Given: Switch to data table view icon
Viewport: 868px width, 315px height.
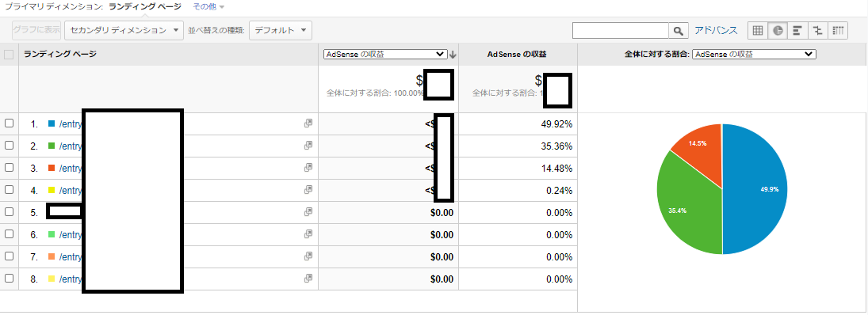Looking at the screenshot, I should (758, 30).
